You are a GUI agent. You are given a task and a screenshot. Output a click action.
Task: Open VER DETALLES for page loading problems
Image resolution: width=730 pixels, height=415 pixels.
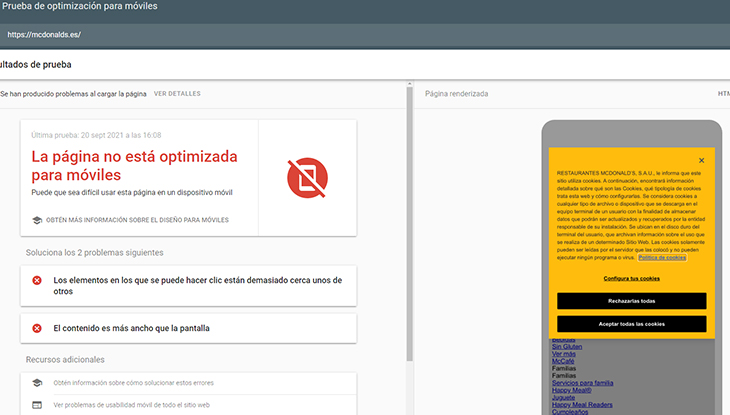click(x=177, y=94)
